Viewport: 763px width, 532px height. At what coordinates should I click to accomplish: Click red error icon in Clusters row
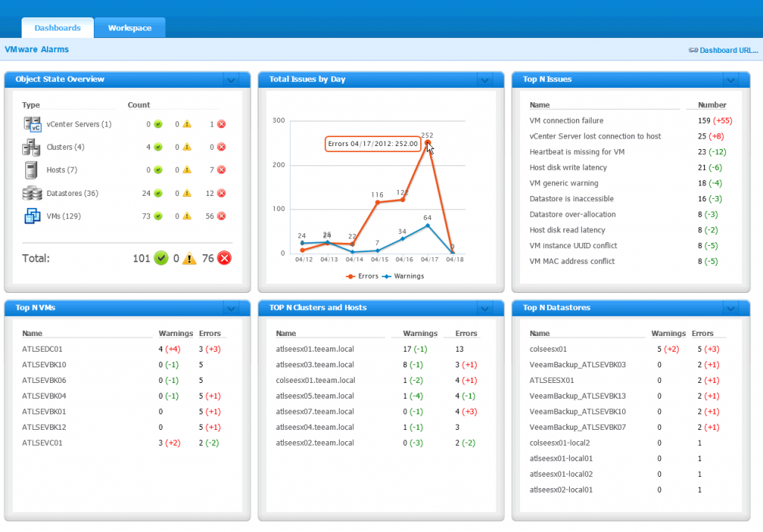tap(221, 147)
